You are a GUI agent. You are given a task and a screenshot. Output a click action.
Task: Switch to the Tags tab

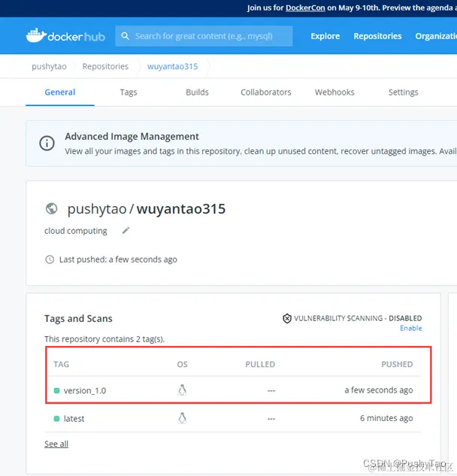point(129,92)
